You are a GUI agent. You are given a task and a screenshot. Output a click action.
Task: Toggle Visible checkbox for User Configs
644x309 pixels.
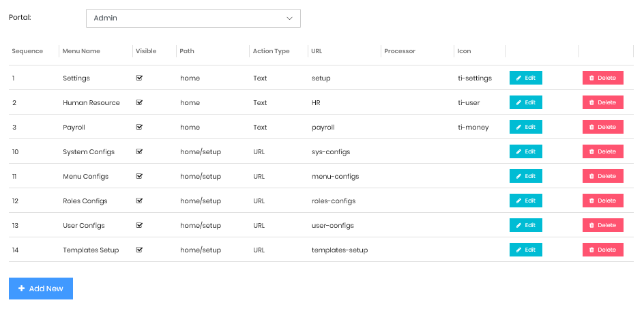point(139,225)
